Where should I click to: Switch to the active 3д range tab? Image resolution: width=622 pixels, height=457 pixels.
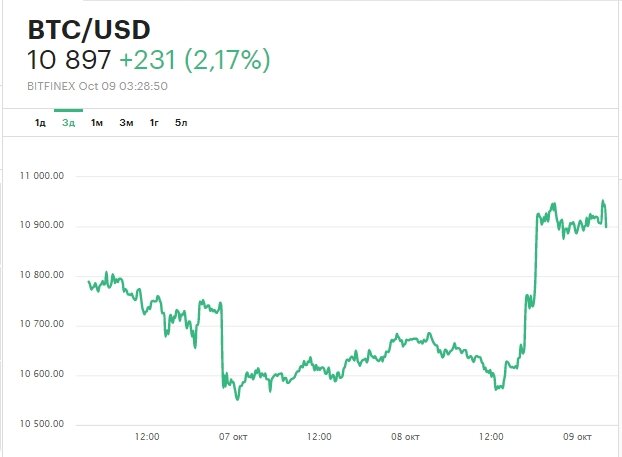68,122
